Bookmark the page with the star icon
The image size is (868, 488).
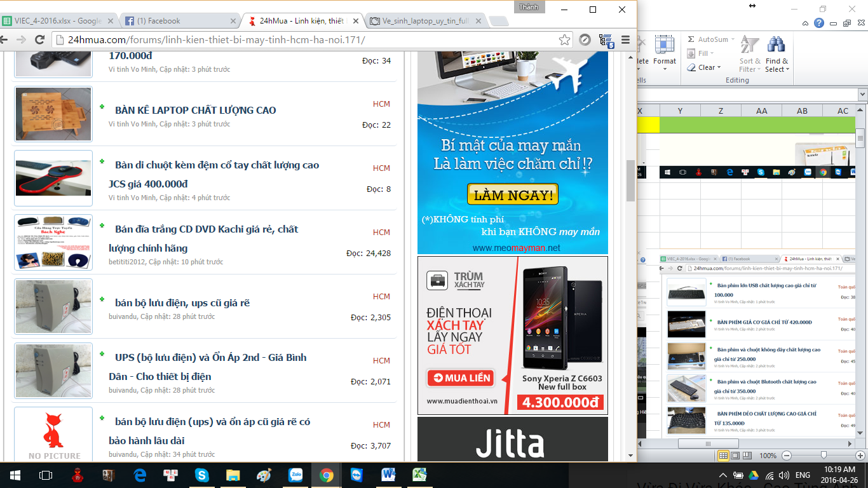click(x=564, y=40)
